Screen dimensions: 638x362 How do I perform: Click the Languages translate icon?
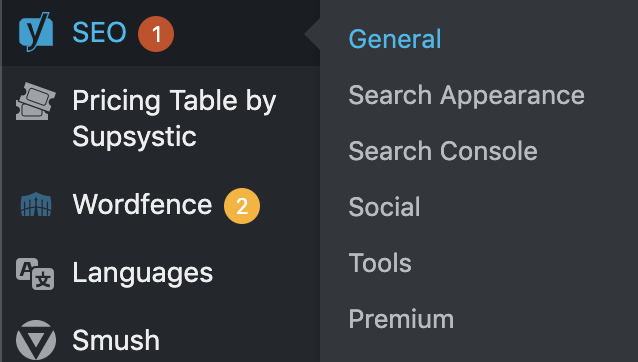(35, 274)
